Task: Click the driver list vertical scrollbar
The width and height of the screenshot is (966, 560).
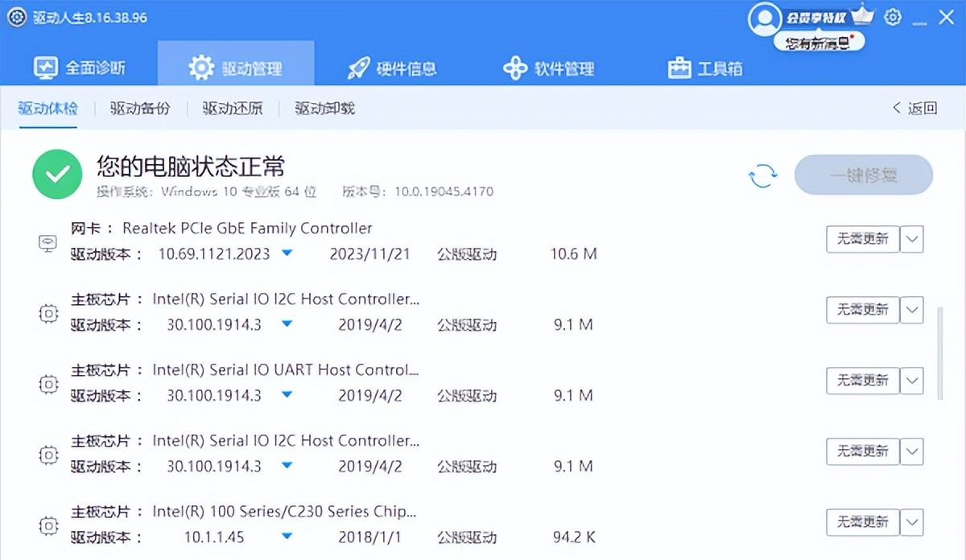Action: coord(940,352)
